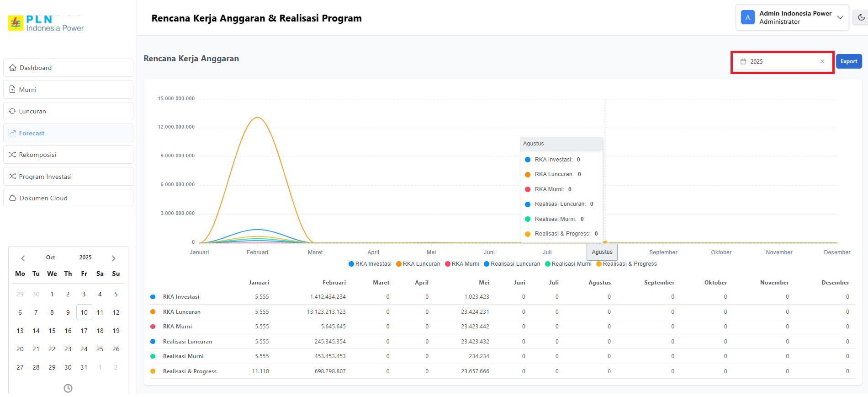This screenshot has height=397, width=868.
Task: Click the Dokumen Cloud icon
Action: pyautogui.click(x=13, y=198)
